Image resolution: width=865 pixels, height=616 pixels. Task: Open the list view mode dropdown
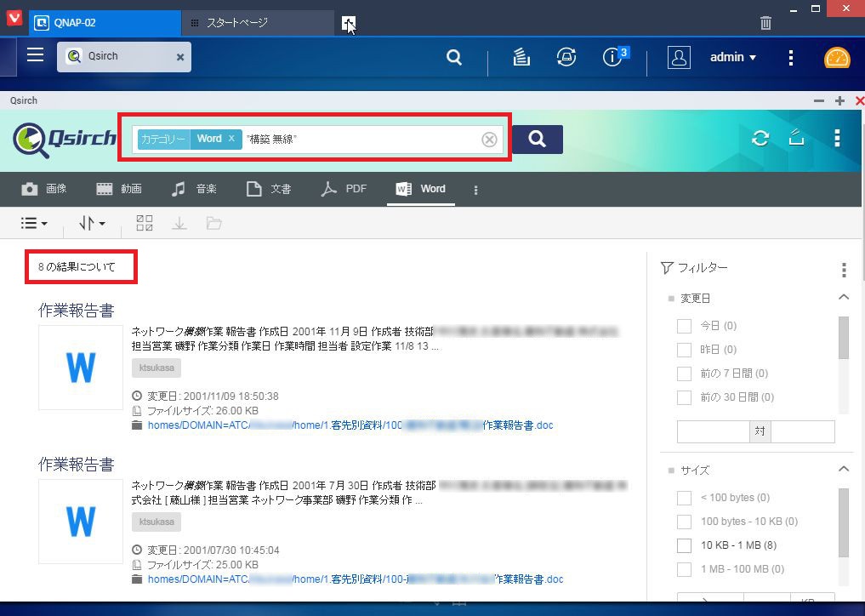(34, 223)
